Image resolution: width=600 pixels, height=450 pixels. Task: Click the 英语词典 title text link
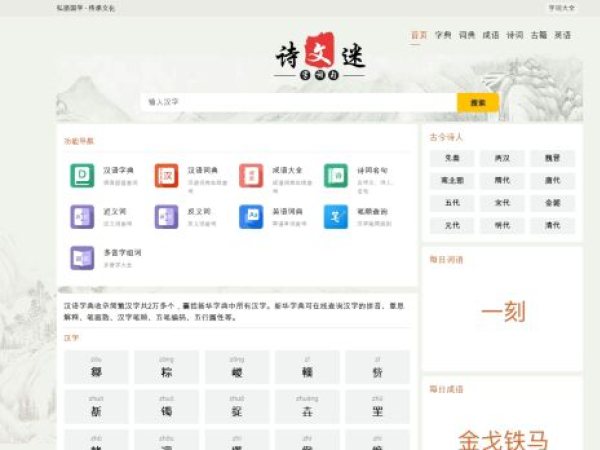[287, 211]
